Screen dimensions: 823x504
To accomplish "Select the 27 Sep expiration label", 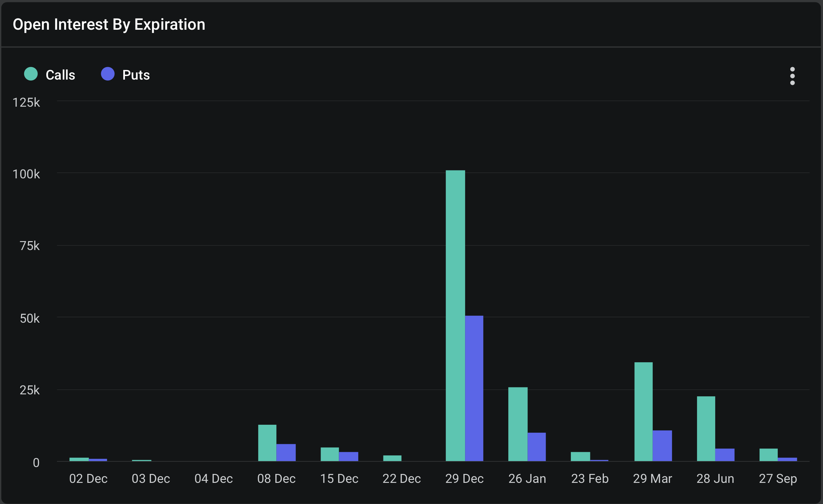I will tap(778, 479).
